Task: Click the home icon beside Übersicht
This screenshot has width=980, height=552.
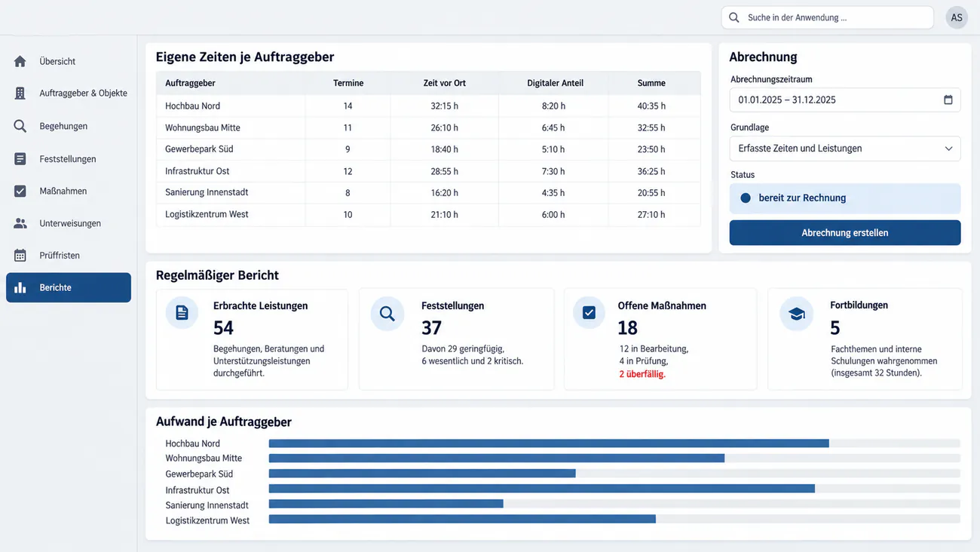Action: (20, 61)
